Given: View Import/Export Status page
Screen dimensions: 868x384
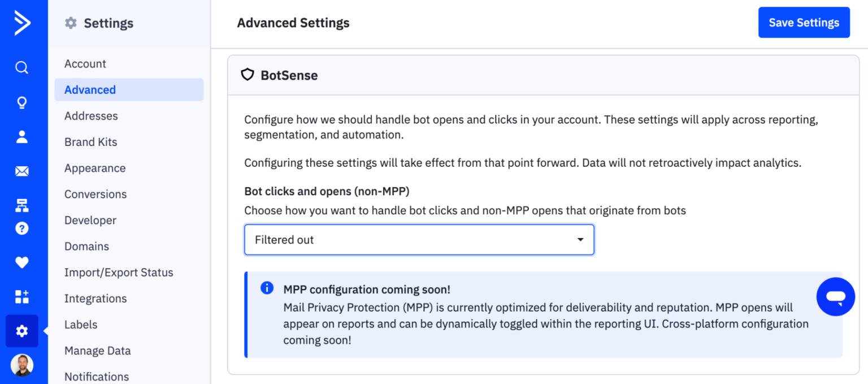Looking at the screenshot, I should coord(119,272).
